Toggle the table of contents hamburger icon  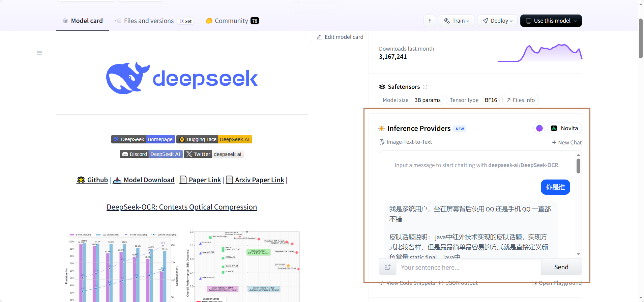tap(39, 53)
